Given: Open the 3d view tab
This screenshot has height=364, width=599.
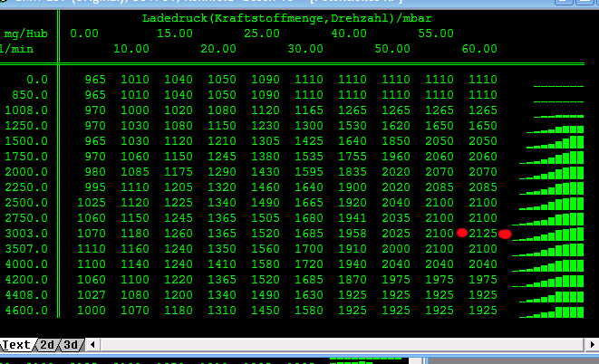Looking at the screenshot, I should point(71,345).
